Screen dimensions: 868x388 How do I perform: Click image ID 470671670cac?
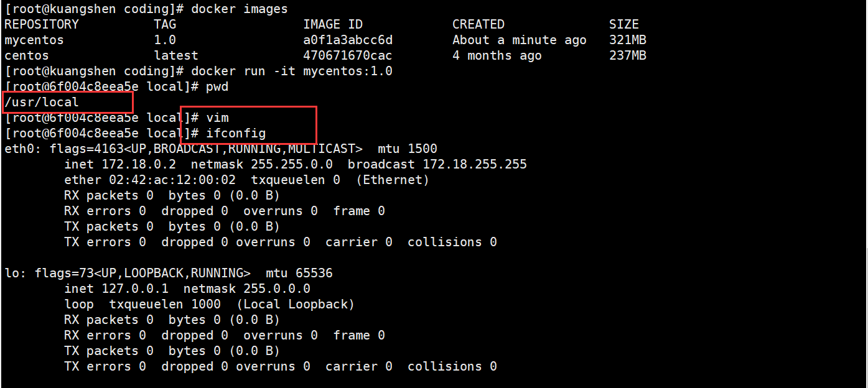point(348,55)
